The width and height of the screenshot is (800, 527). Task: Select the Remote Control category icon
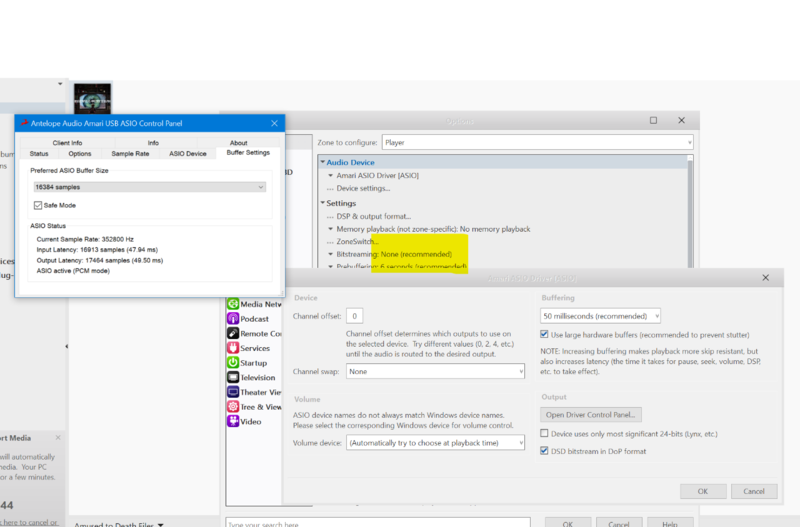point(233,333)
